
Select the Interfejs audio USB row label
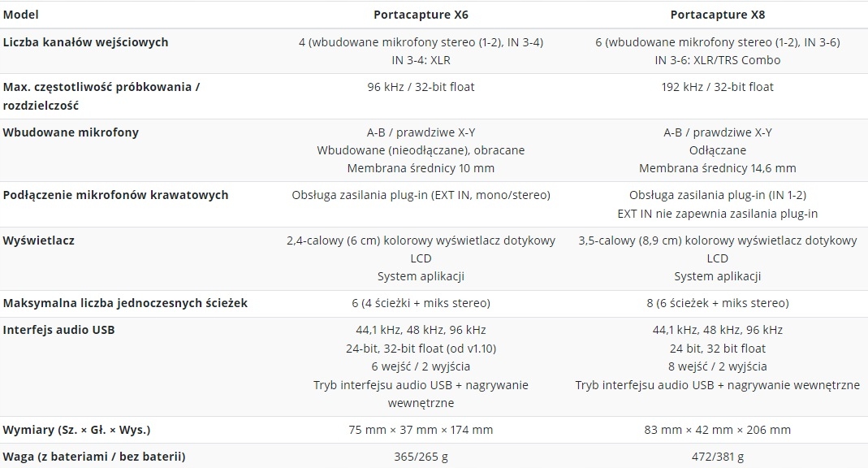tap(59, 330)
